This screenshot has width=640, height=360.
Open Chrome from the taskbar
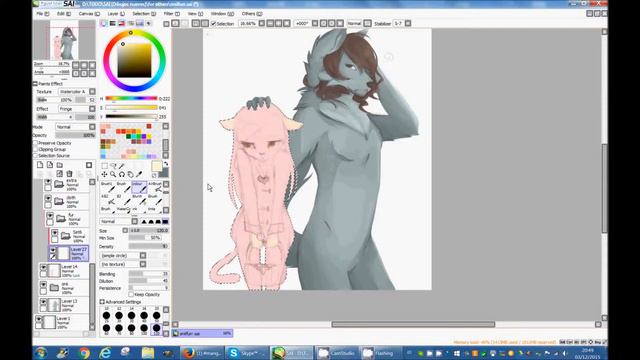(x=84, y=353)
